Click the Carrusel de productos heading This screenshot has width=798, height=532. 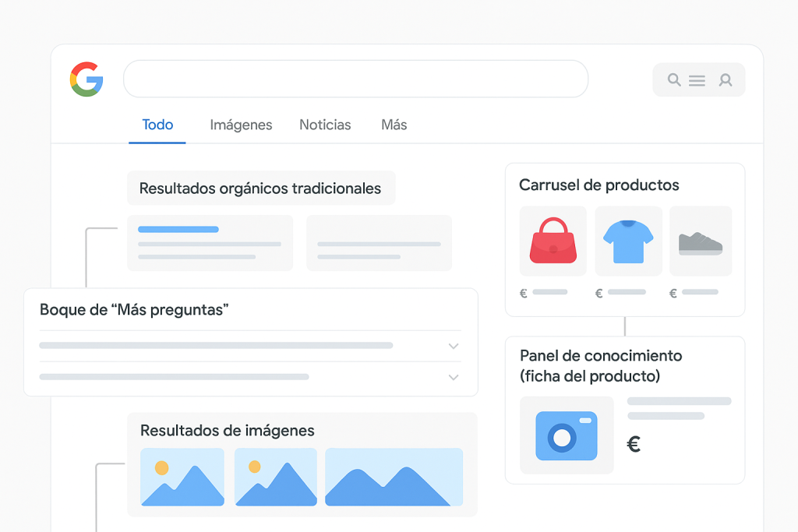(x=598, y=185)
